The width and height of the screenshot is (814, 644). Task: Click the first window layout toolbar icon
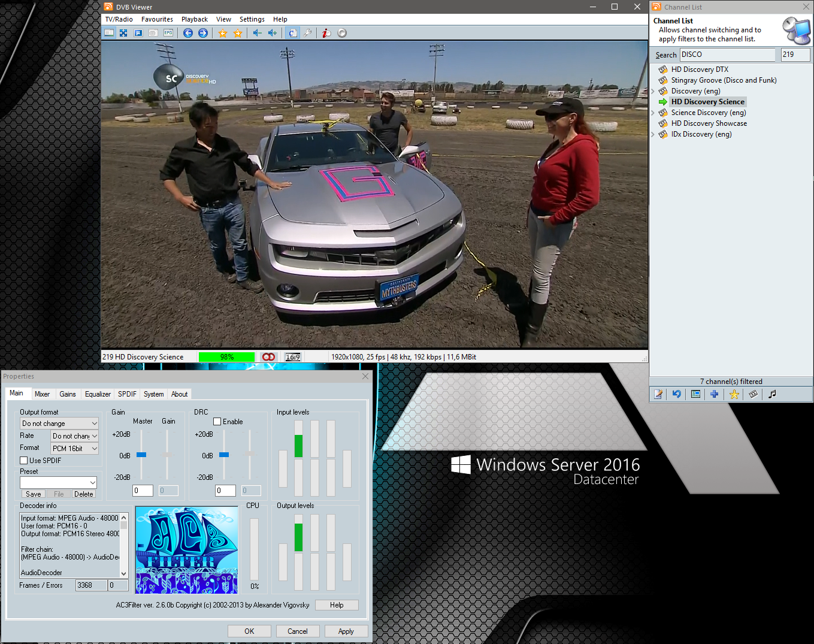[x=109, y=33]
